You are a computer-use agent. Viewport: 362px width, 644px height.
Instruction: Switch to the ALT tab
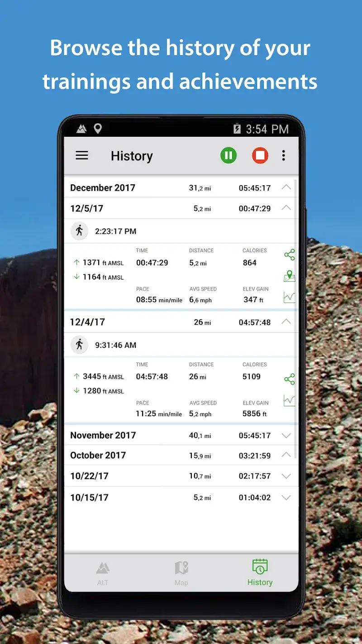[103, 572]
